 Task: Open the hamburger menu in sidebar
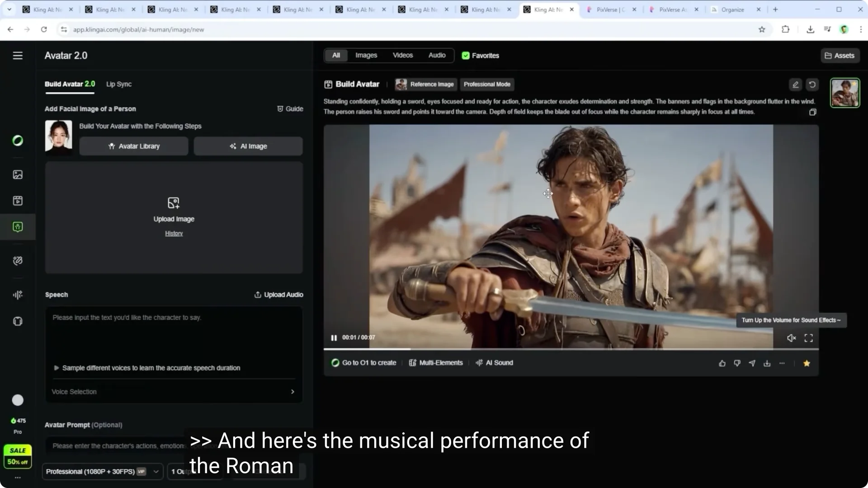pyautogui.click(x=18, y=56)
